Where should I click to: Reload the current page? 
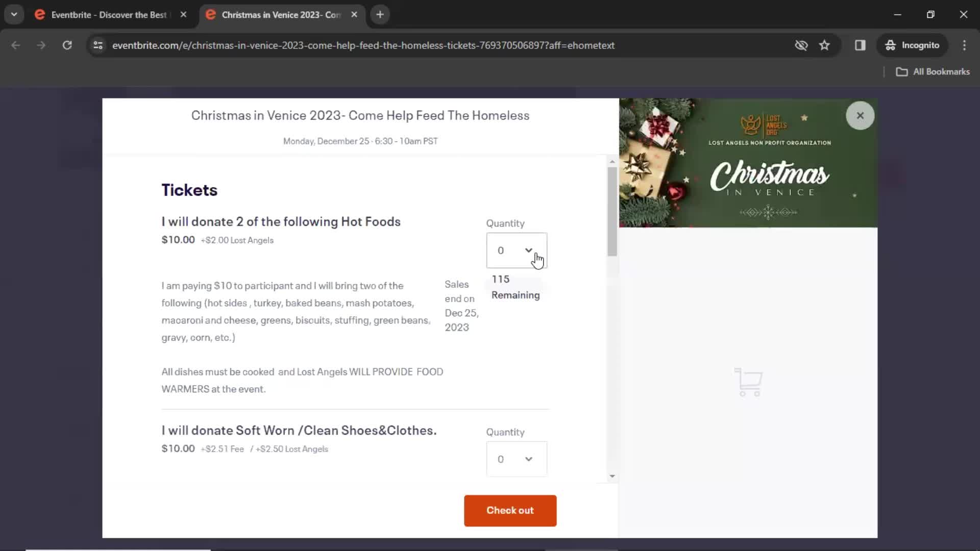pos(67,45)
